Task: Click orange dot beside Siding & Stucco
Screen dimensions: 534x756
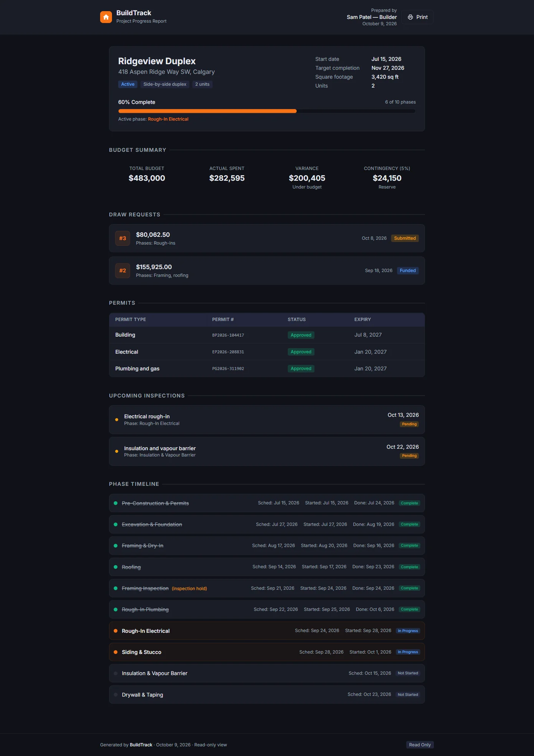Action: click(x=116, y=652)
